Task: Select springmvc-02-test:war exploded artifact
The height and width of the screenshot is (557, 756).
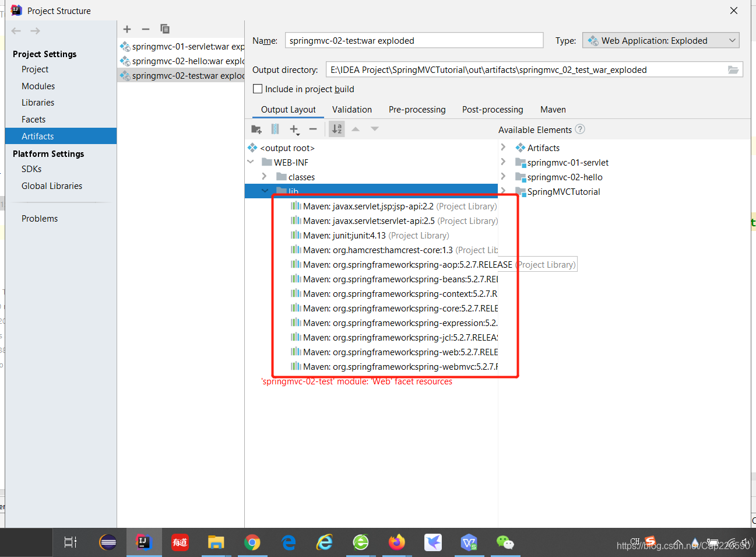Action: tap(181, 76)
